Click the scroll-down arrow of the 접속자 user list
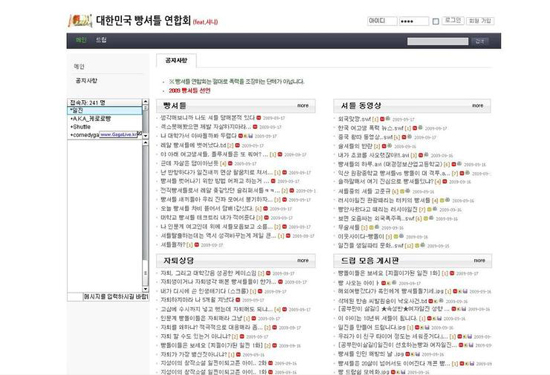Screen dimensions: 550x375 tap(146, 136)
